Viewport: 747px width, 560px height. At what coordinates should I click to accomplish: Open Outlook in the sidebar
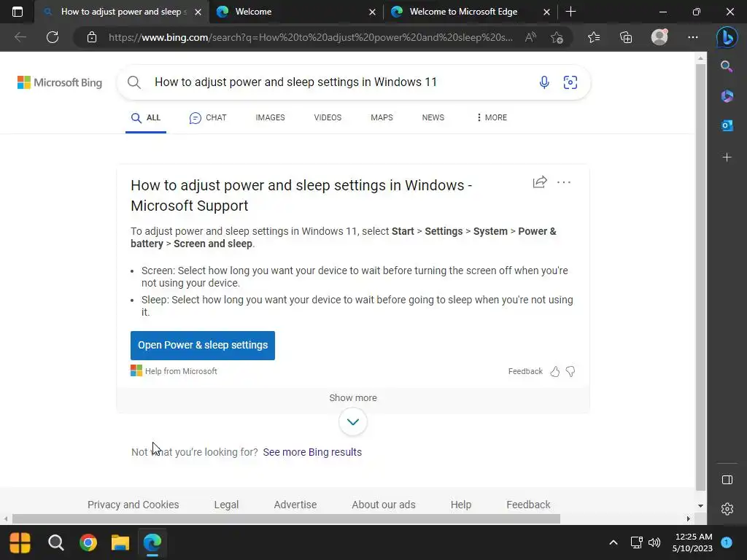pyautogui.click(x=727, y=125)
